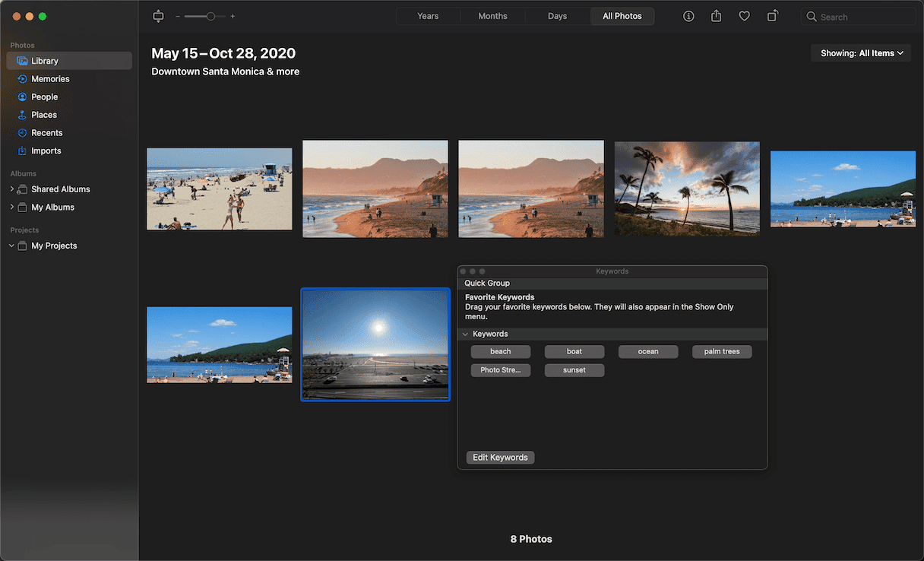Toggle the sunset keyword
The width and height of the screenshot is (924, 561).
574,370
